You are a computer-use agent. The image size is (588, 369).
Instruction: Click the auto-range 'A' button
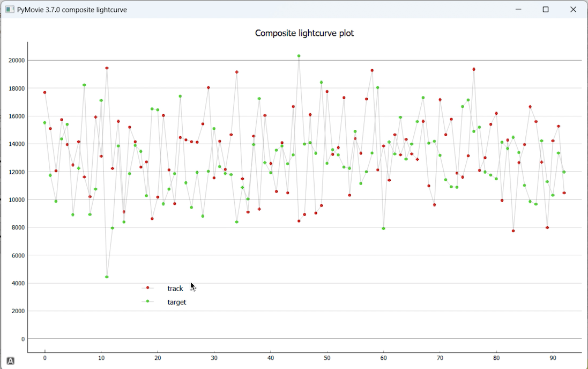point(10,361)
